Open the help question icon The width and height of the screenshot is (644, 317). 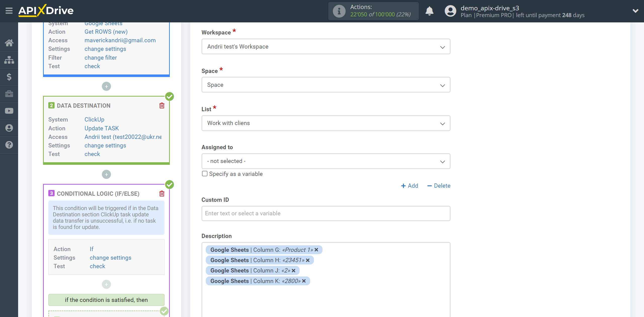click(9, 145)
